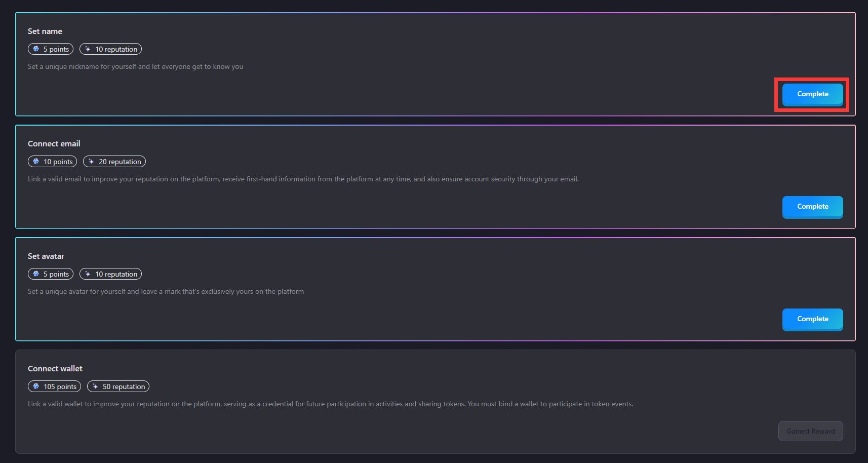Image resolution: width=868 pixels, height=463 pixels.
Task: Click Complete button for Set avatar task
Action: (x=812, y=320)
